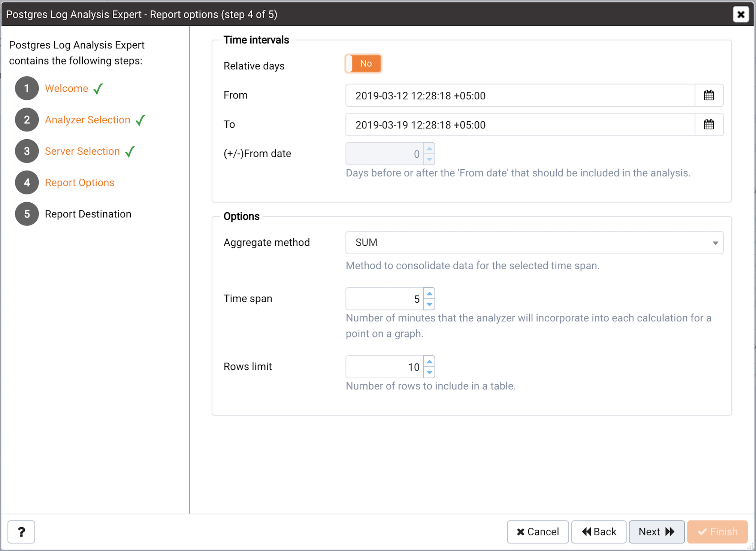Click the 'Method to consolidate data' hint text
The image size is (756, 551).
coord(473,266)
